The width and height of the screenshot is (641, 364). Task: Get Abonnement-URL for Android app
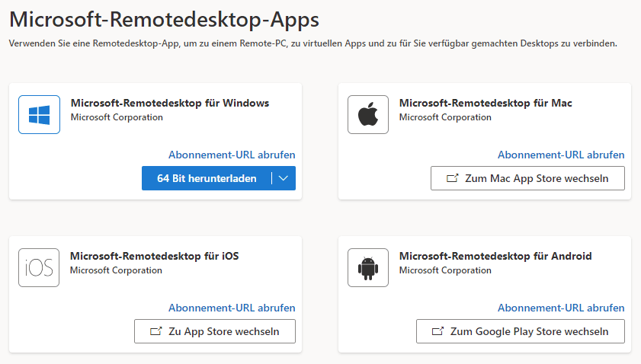pos(561,308)
